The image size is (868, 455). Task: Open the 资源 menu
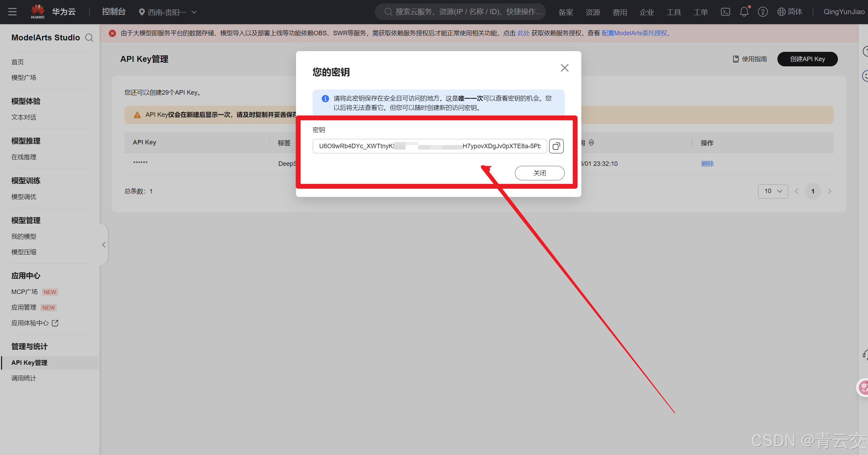[593, 12]
